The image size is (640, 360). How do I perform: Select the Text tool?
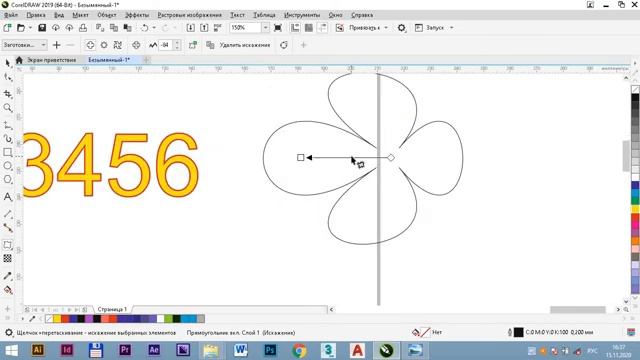[7, 197]
